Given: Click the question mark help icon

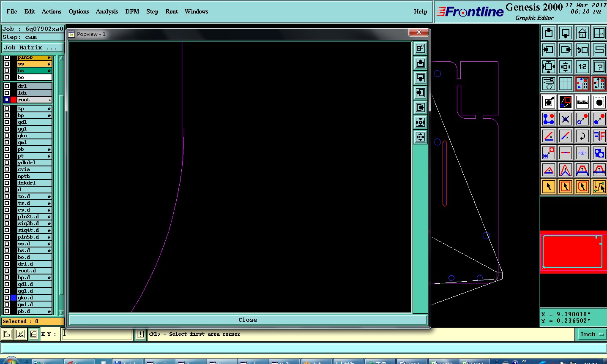Looking at the screenshot, I should click(599, 66).
